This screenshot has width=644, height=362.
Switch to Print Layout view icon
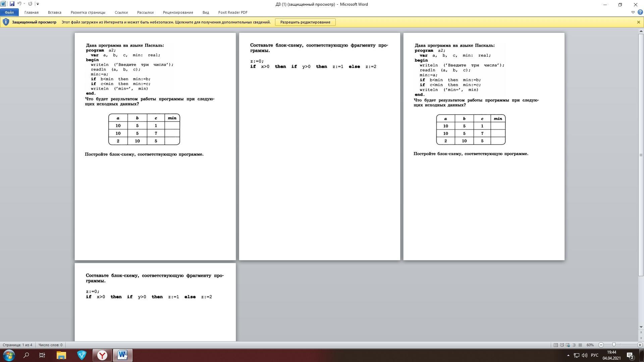click(556, 345)
